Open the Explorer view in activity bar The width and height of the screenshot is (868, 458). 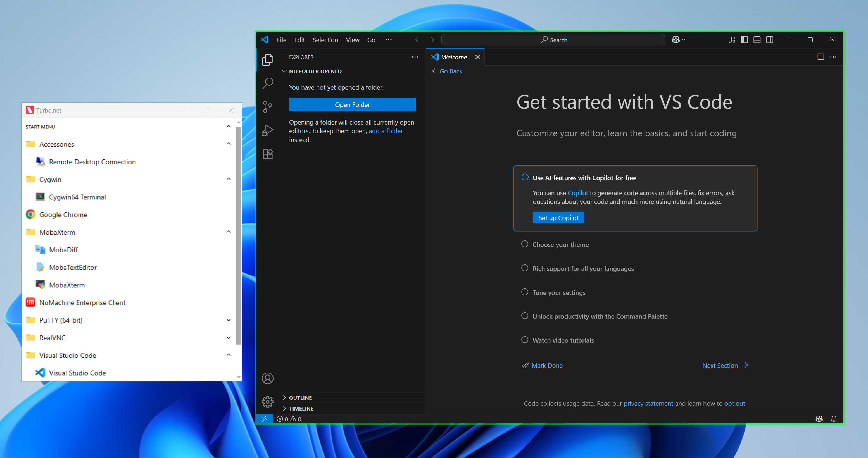pyautogui.click(x=268, y=60)
